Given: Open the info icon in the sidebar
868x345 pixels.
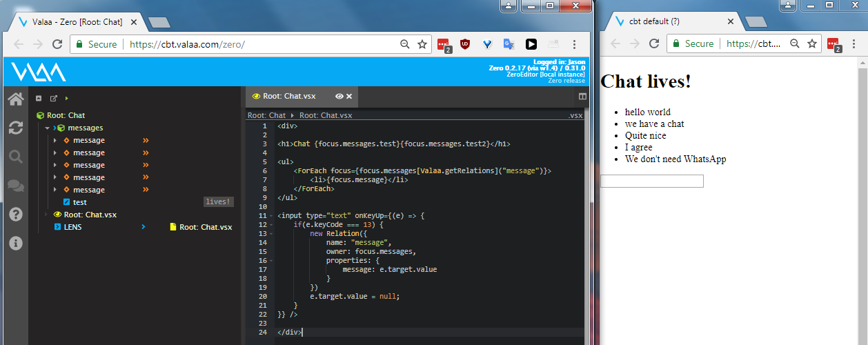Looking at the screenshot, I should (x=15, y=243).
